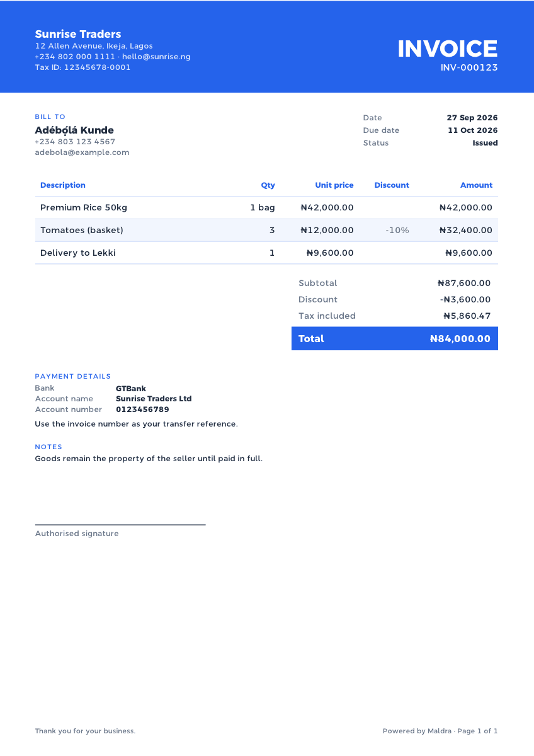534x756 pixels.
Task: Click the status value Issued
Action: pos(486,143)
